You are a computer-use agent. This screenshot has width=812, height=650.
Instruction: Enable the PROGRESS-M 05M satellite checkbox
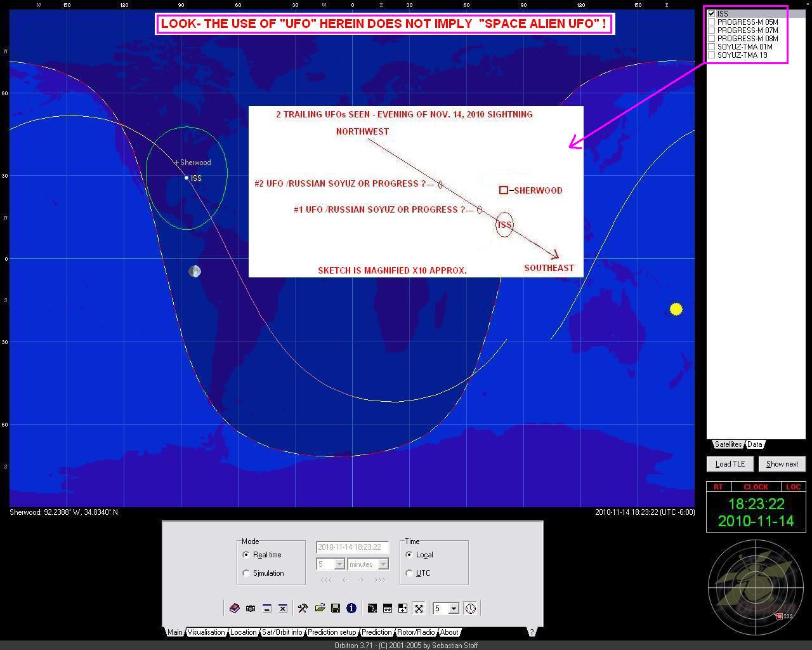click(712, 22)
